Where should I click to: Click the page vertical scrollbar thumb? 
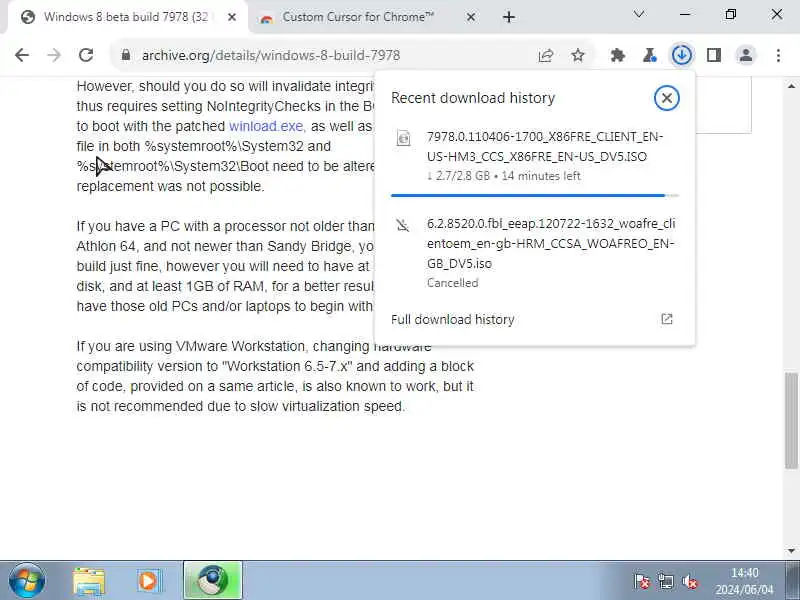pyautogui.click(x=791, y=420)
